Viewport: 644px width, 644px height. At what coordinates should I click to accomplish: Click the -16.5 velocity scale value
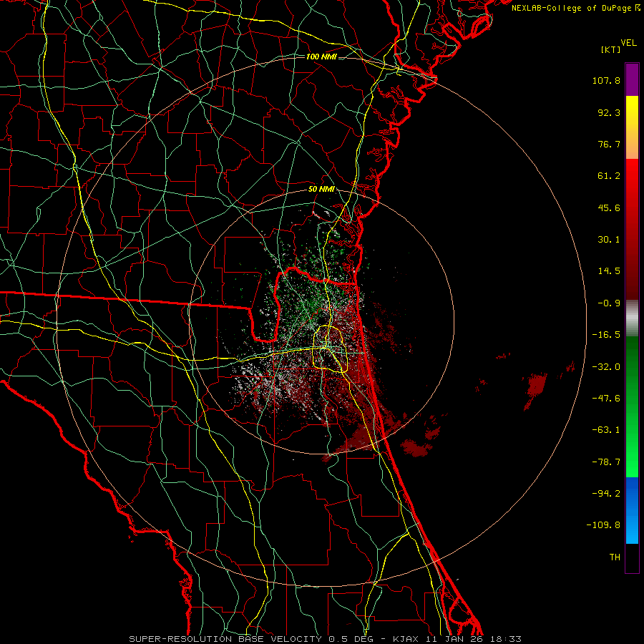[x=606, y=335]
